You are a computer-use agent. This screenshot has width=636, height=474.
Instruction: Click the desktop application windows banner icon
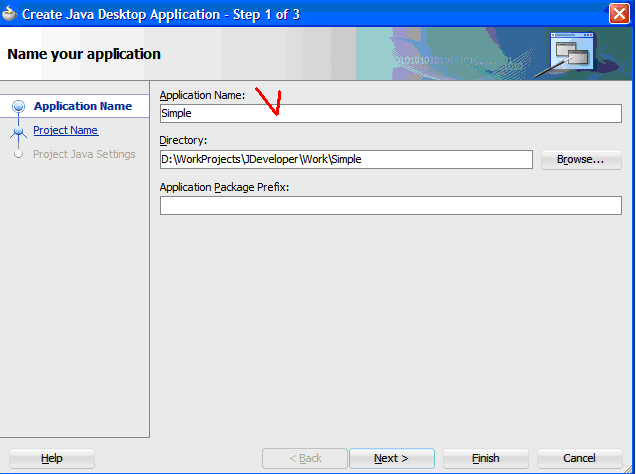(571, 52)
